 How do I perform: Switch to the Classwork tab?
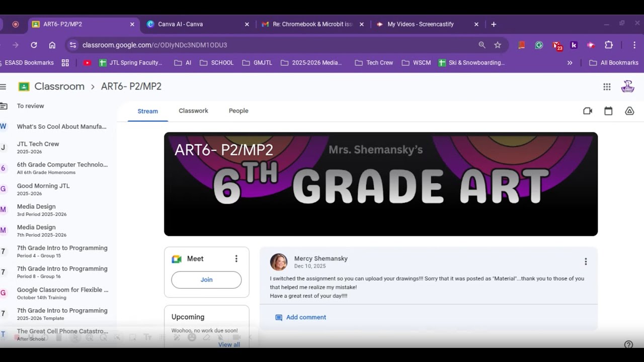(193, 111)
